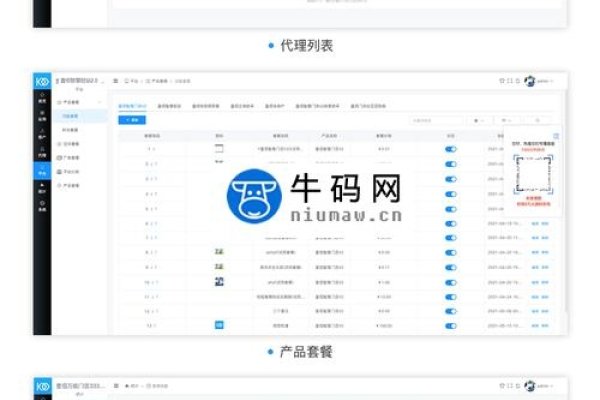600x400 pixels.
Task: Click the first of three header utility icons
Action: click(502, 81)
